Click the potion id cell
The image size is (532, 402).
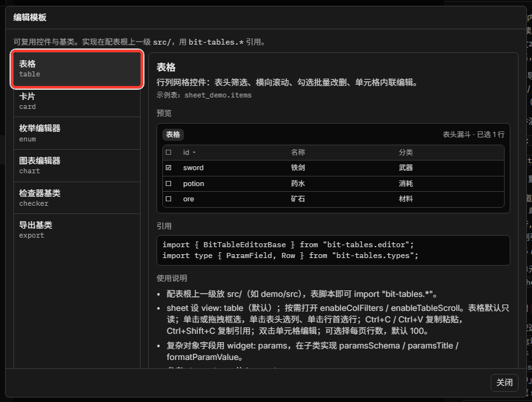coord(193,183)
